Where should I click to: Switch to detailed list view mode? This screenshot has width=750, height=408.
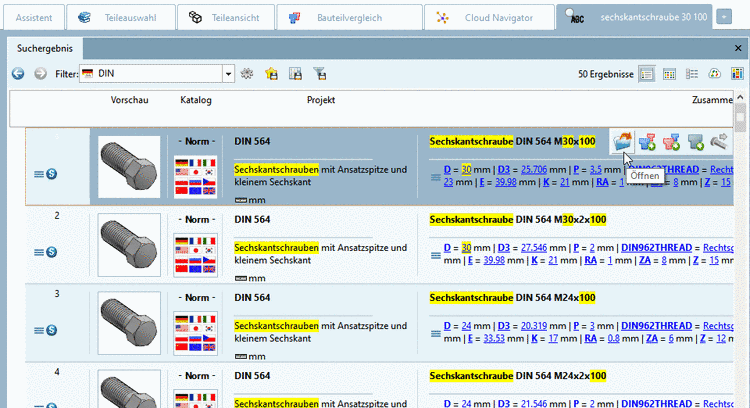[647, 74]
